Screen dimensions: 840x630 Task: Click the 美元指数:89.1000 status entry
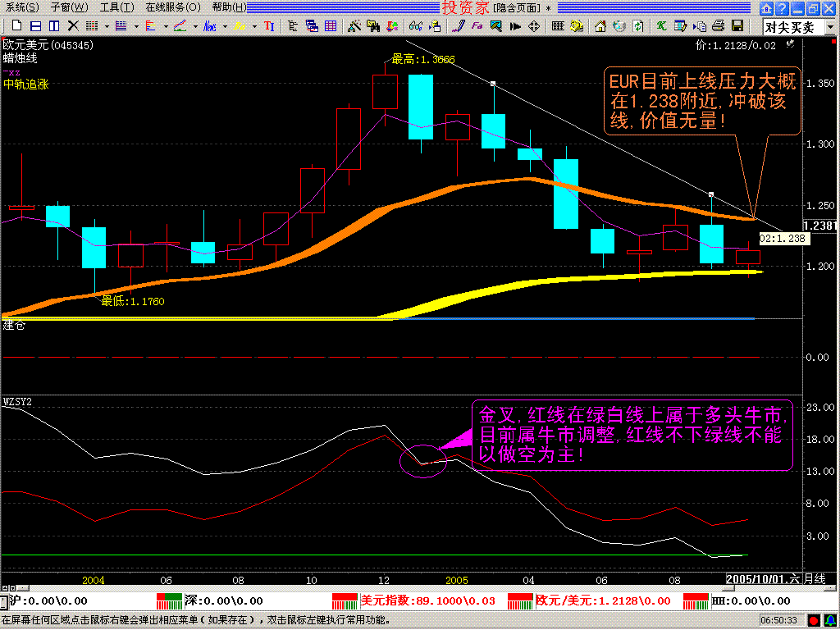(x=427, y=601)
